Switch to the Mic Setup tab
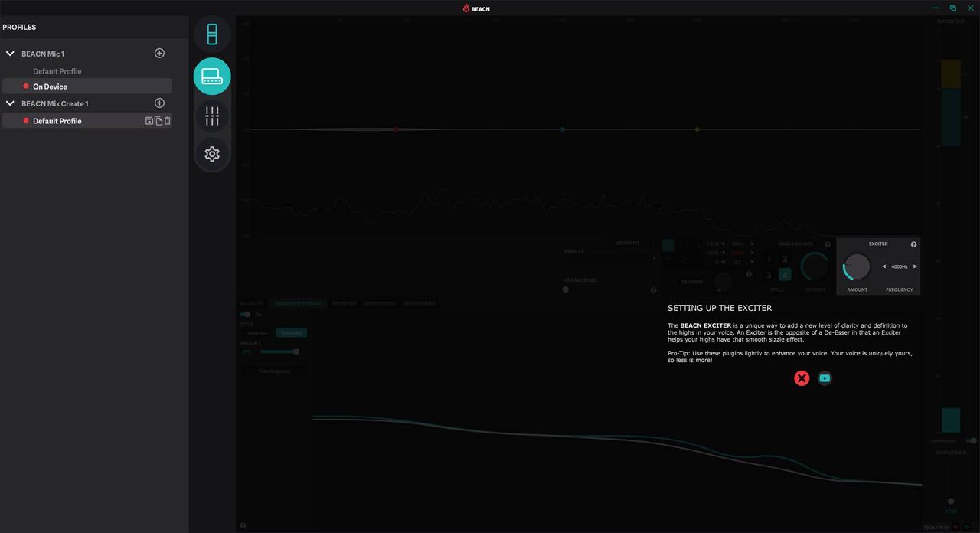Screen dimensions: 980x533 tap(251, 303)
